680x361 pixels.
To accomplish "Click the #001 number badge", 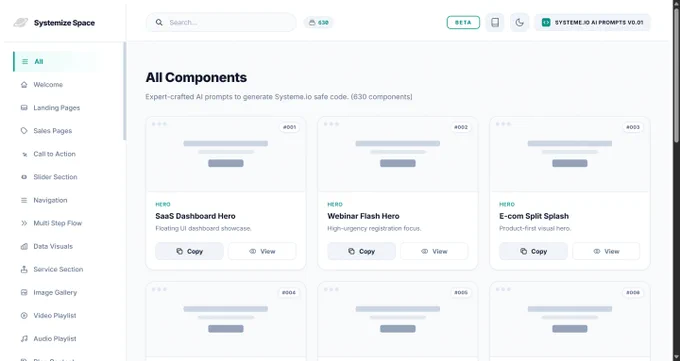I will (289, 127).
